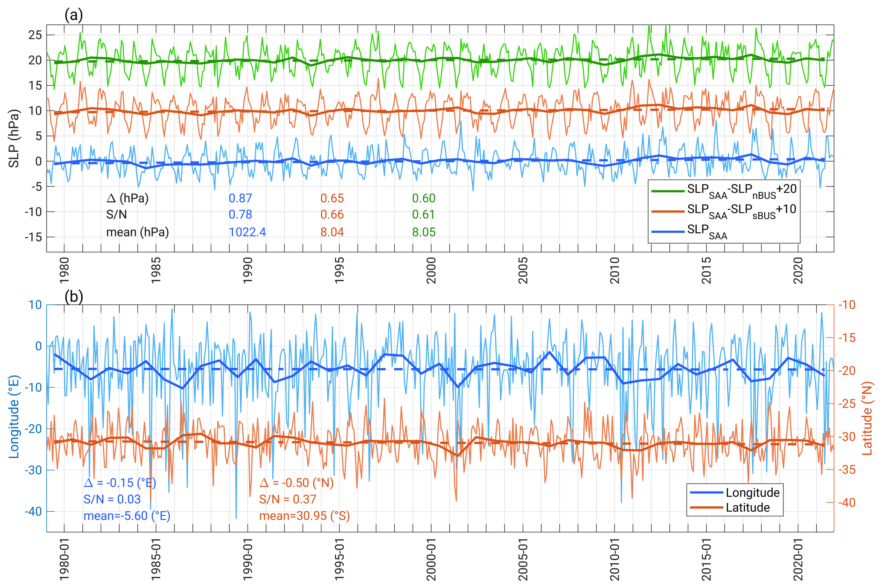Click the 1985-01 tick label in panel (b)
Image resolution: width=882 pixels, height=588 pixels.
(156, 559)
